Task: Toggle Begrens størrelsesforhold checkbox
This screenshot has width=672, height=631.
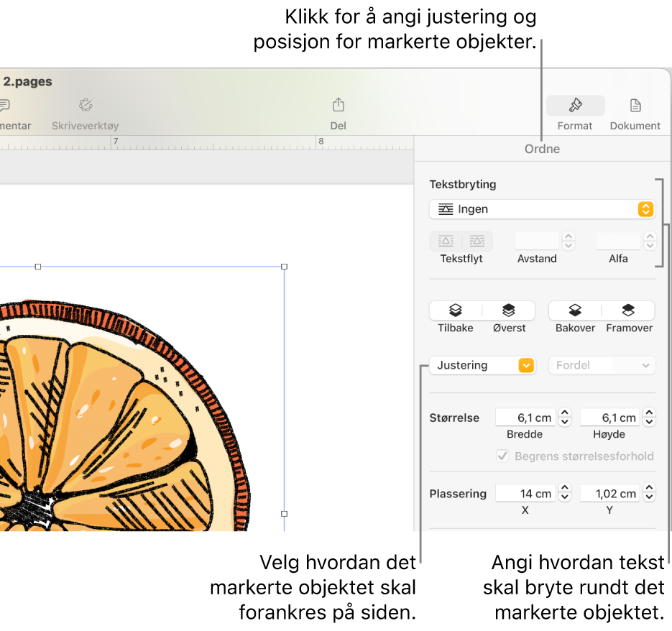Action: [x=502, y=456]
